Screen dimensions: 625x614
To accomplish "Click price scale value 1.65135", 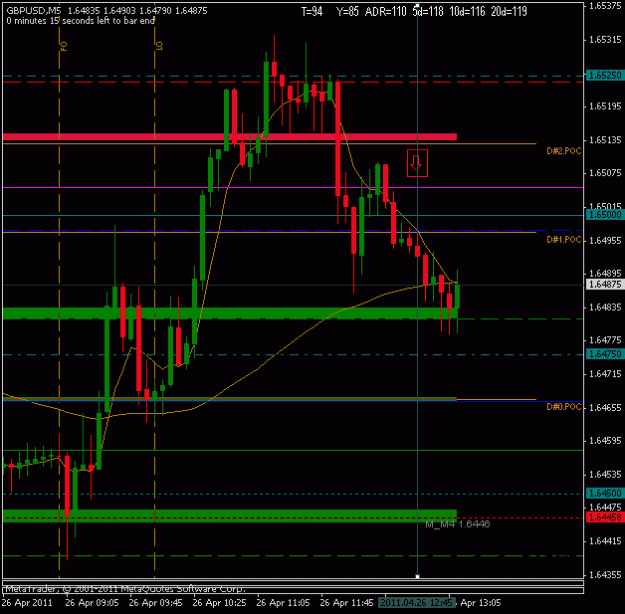I will click(605, 140).
